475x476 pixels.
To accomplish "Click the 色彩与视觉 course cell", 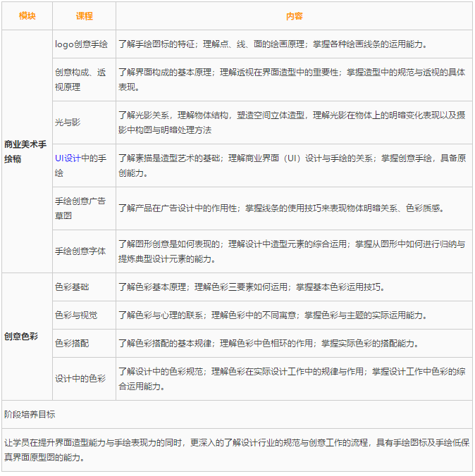I will click(84, 315).
